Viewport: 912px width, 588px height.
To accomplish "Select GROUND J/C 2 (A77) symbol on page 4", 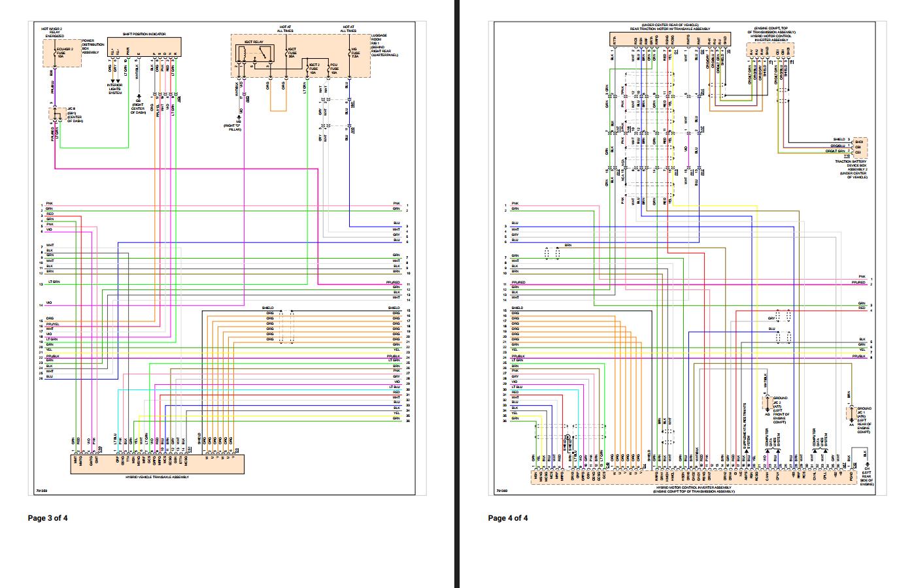I will (x=768, y=403).
